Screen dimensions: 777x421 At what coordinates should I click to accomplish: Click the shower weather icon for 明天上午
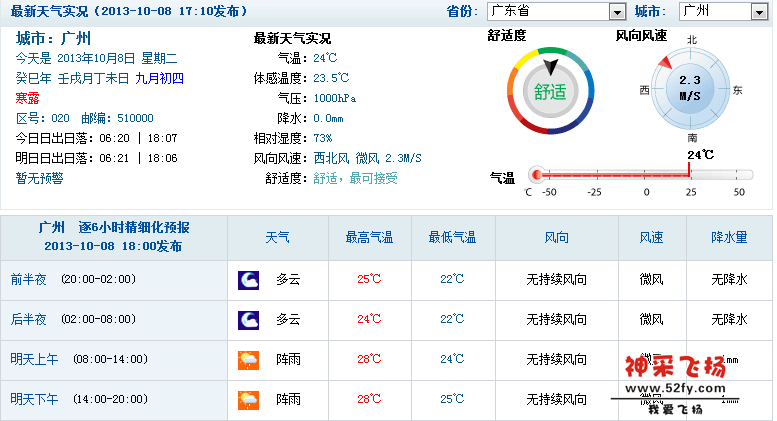click(x=248, y=360)
